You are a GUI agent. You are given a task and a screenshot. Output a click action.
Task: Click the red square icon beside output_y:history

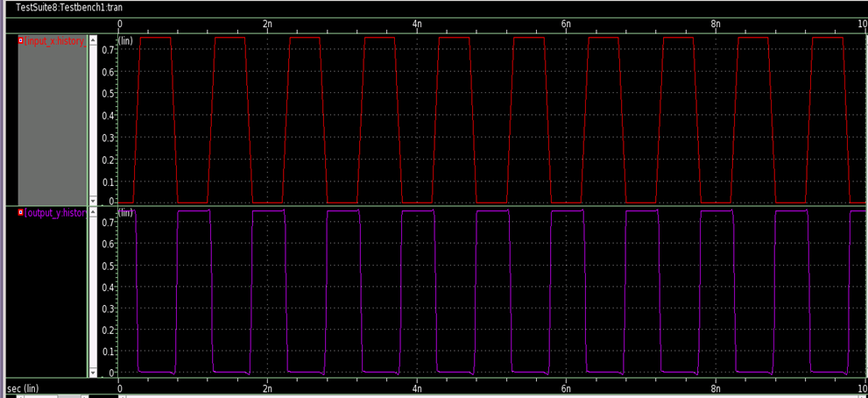(21, 212)
